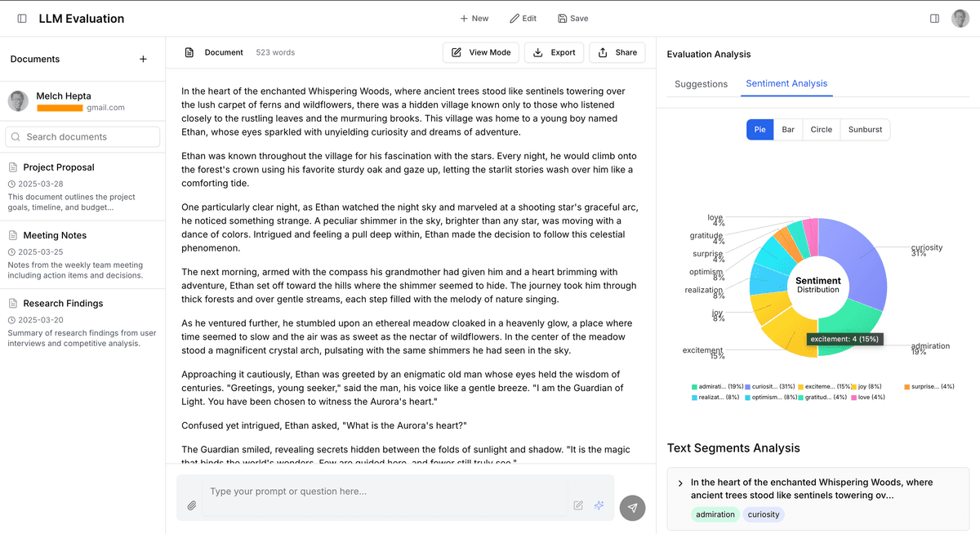Switch chart to Sunburst view
Viewport: 980px width, 534px height.
[x=865, y=130]
